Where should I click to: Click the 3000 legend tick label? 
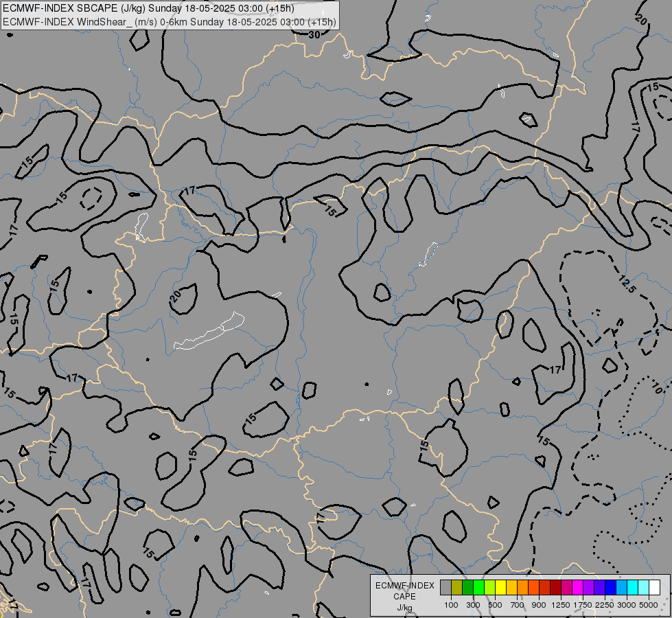627,605
